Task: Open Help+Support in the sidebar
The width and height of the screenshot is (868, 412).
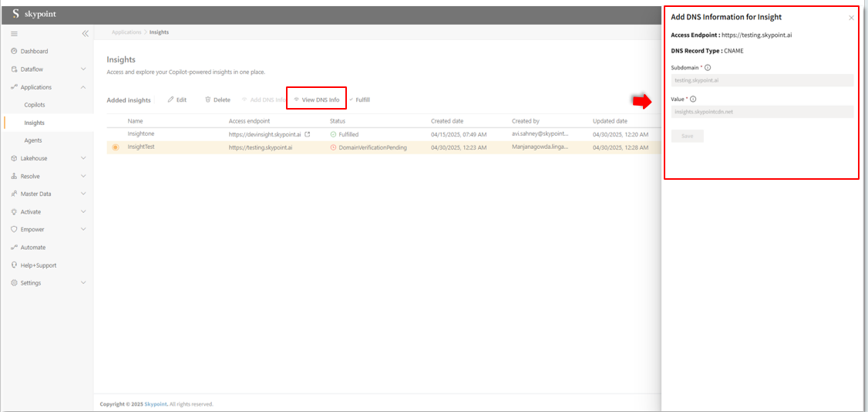Action: (39, 265)
